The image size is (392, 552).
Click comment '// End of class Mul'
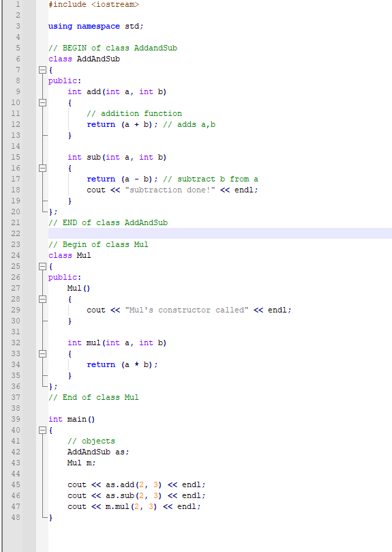93,397
